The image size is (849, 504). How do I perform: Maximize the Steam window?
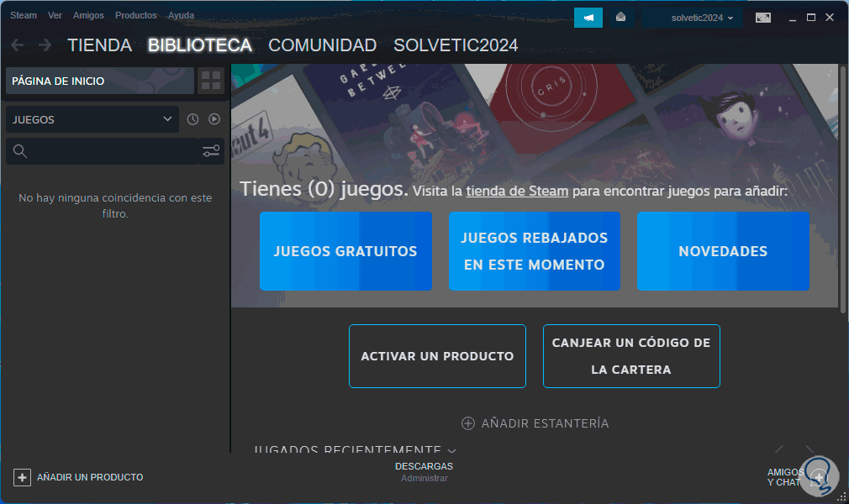pyautogui.click(x=811, y=18)
